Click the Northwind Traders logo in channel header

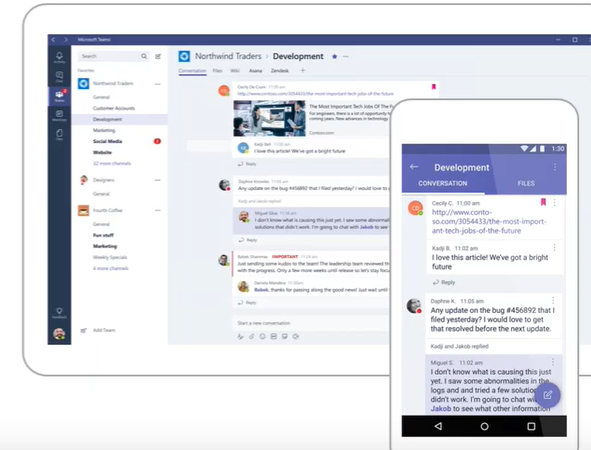[x=184, y=57]
